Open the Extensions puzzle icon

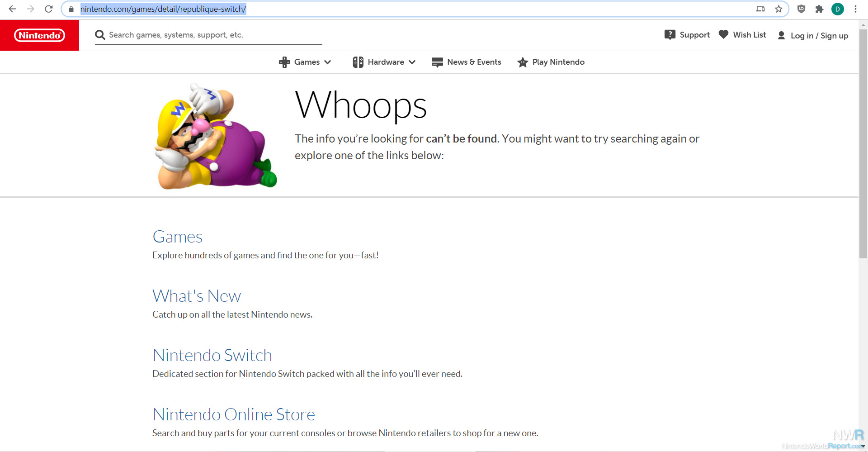point(819,9)
